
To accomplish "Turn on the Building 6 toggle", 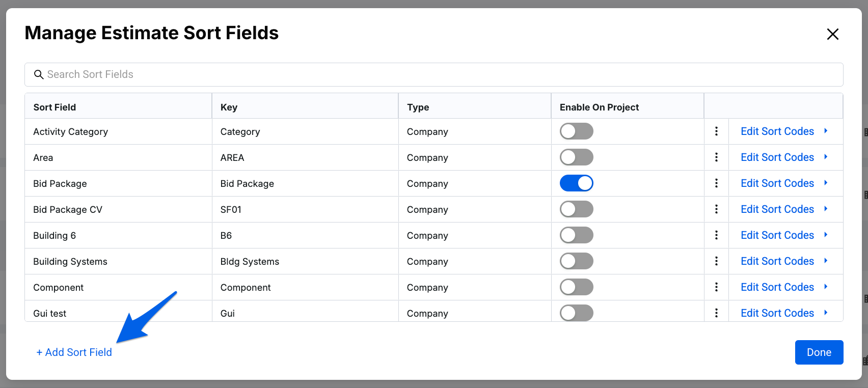I will click(576, 235).
